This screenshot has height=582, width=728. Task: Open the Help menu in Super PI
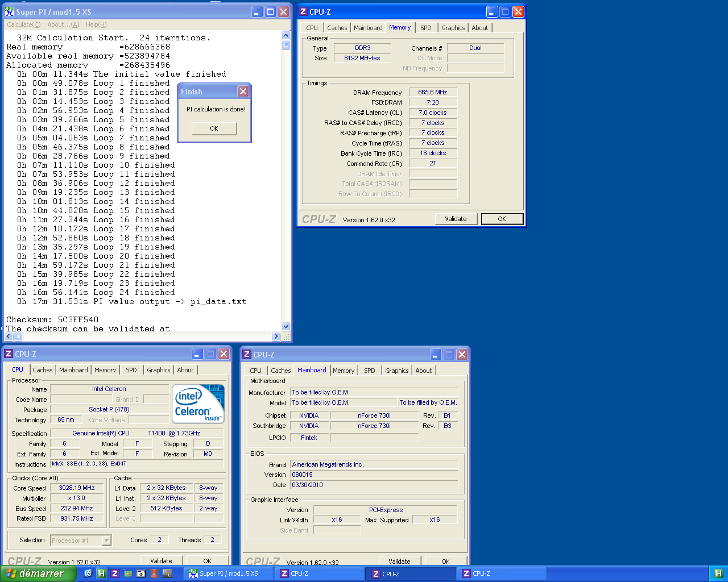click(x=96, y=24)
